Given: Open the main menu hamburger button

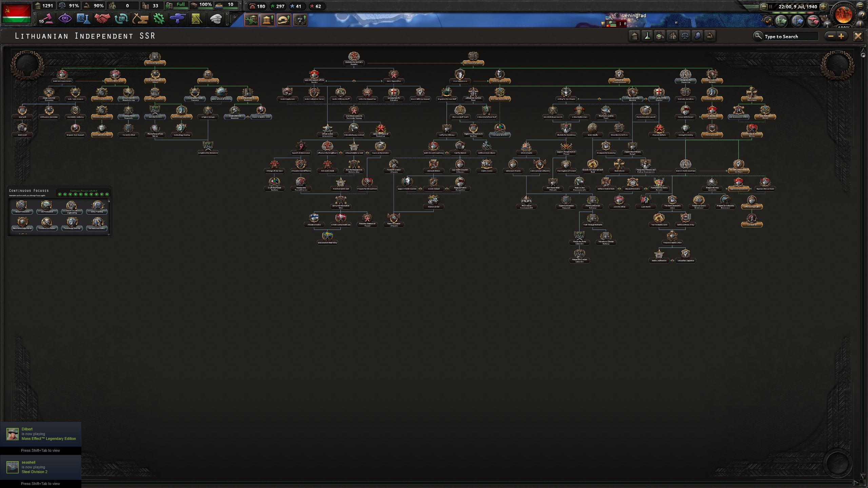Looking at the screenshot, I should point(860,6).
